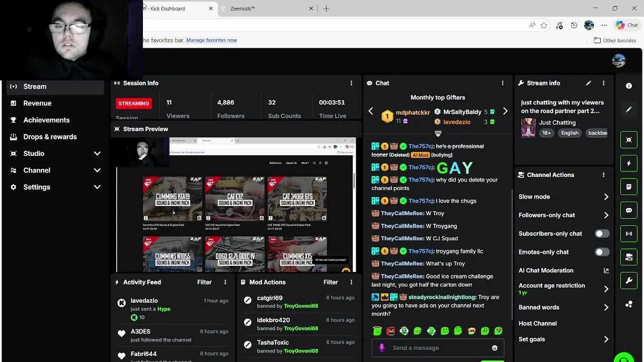Click in the Send a message field

(x=438, y=348)
